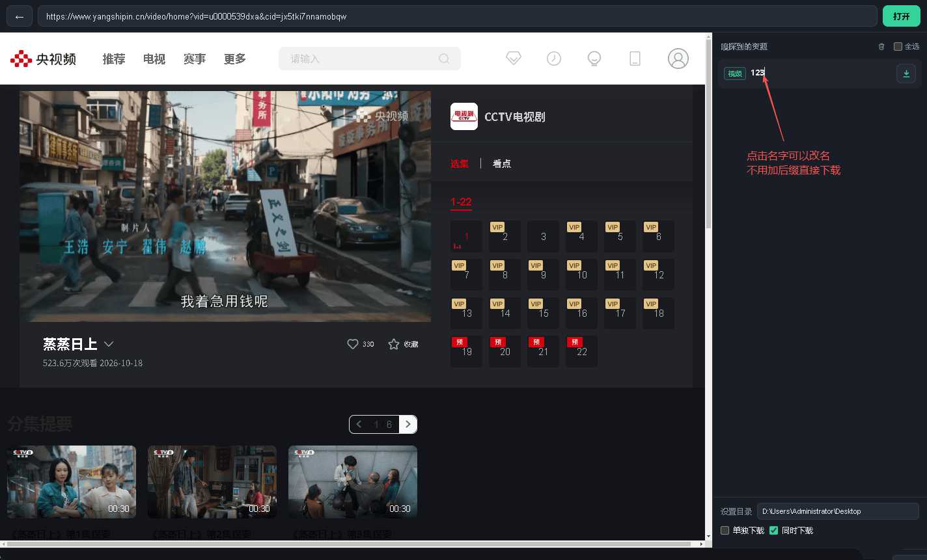Play episode 3
927x560 pixels.
coord(543,237)
